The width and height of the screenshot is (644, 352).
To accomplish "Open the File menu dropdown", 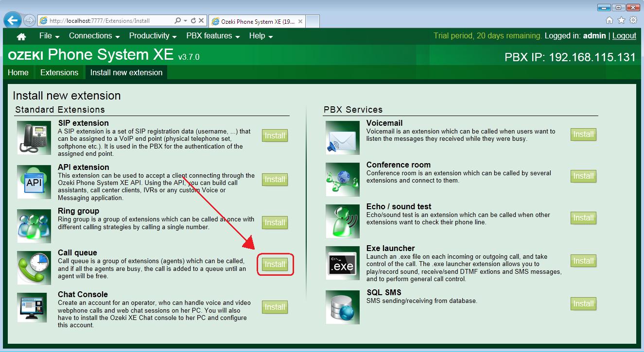I will pos(46,35).
